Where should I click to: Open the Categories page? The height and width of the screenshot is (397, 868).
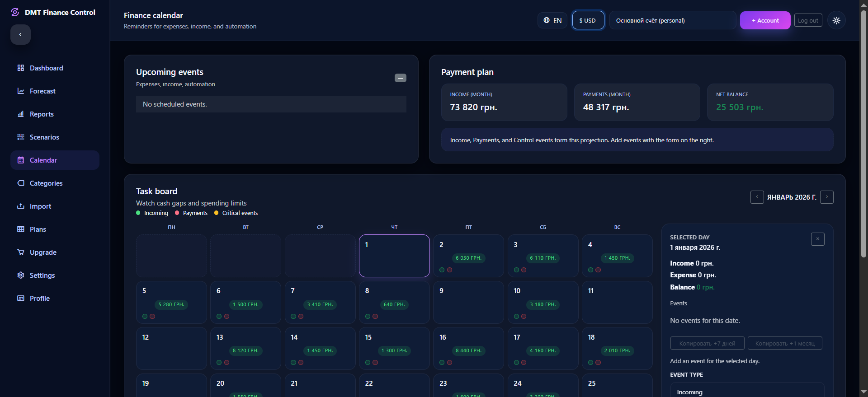(55, 183)
